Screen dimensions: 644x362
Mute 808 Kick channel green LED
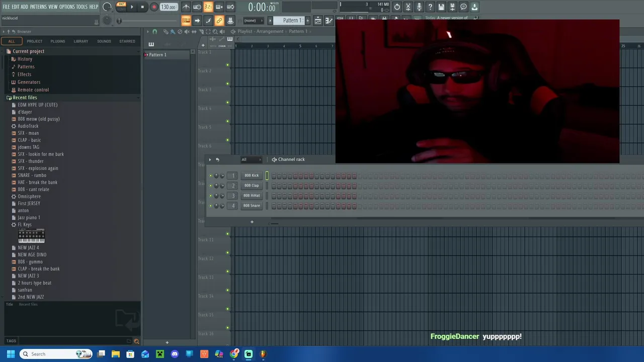[x=210, y=175]
